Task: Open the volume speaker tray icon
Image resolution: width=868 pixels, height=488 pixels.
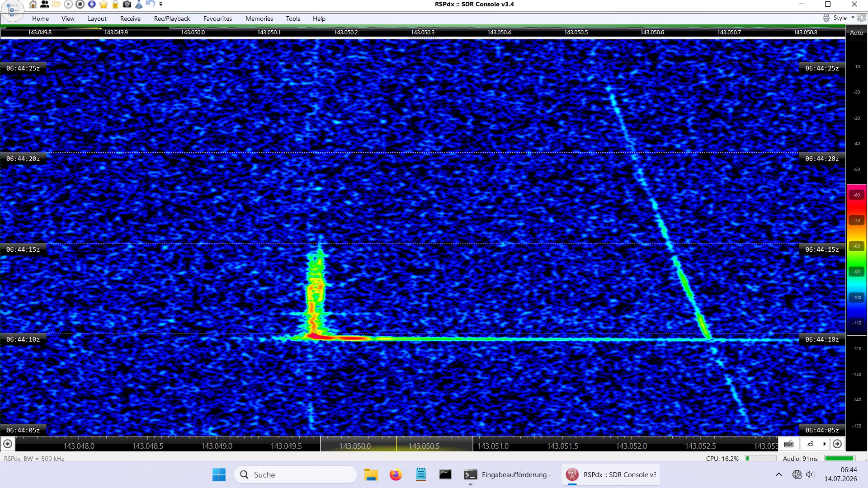Action: click(x=810, y=474)
